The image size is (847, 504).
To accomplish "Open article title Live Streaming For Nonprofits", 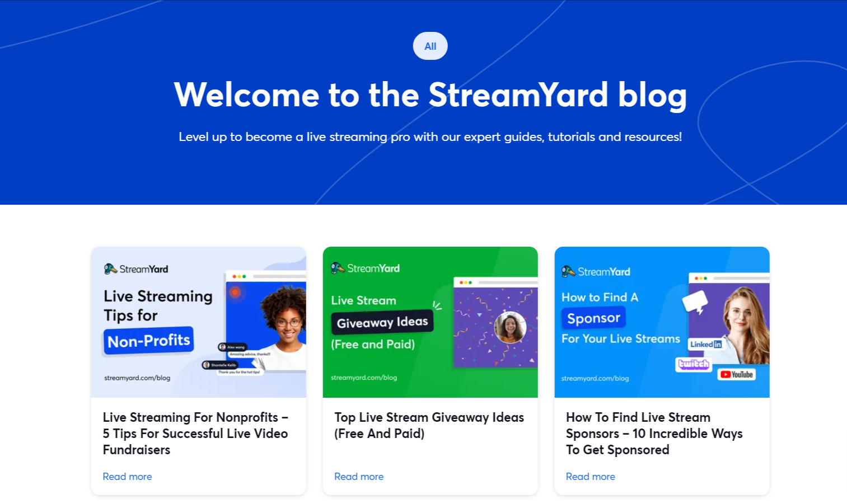I will pyautogui.click(x=195, y=434).
